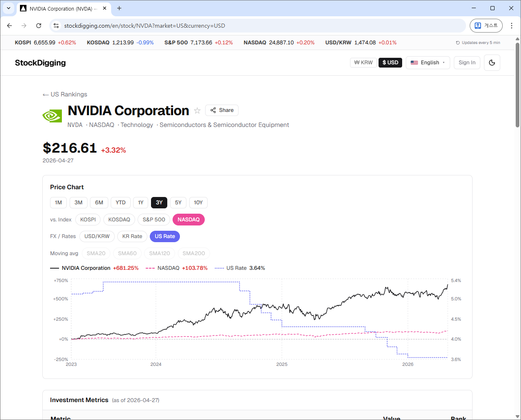
Task: Click the KOSPI ticker in top bar
Action: tap(46, 42)
